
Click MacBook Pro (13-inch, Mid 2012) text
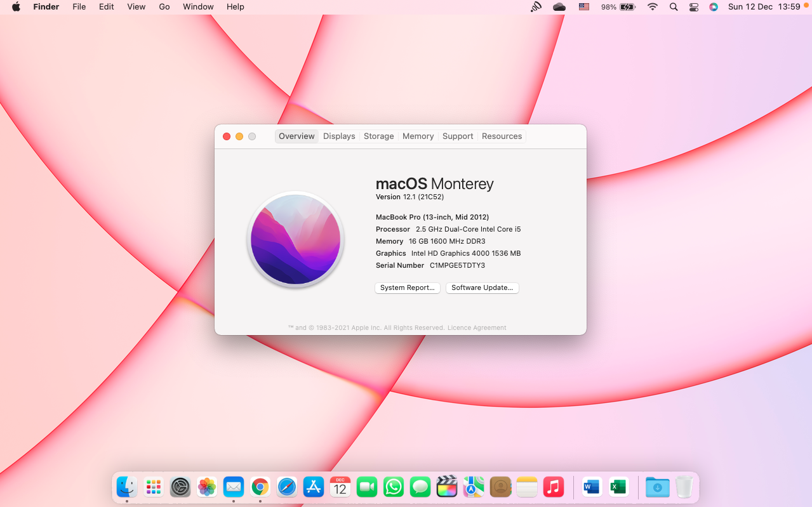(x=432, y=217)
